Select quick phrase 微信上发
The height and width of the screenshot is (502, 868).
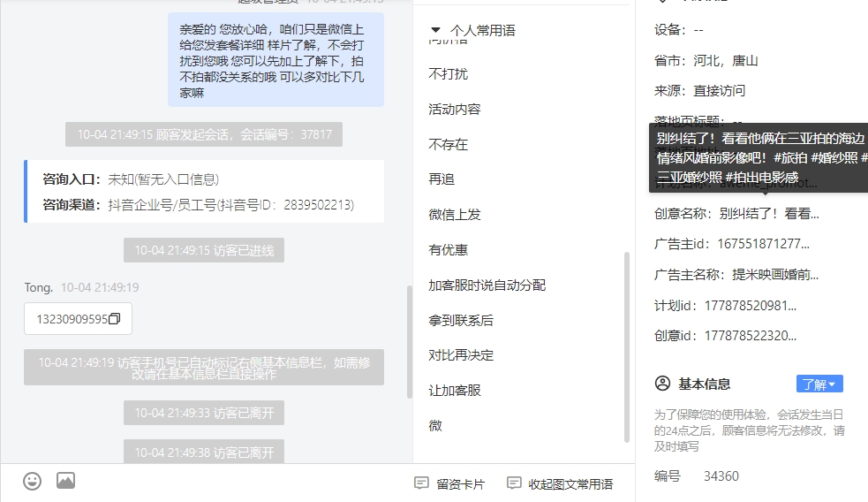(x=455, y=215)
